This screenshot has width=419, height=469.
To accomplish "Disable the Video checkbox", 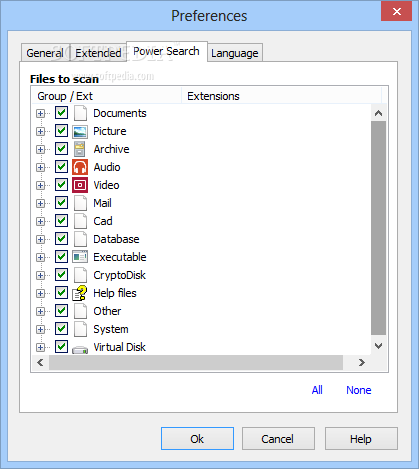I will click(x=61, y=185).
